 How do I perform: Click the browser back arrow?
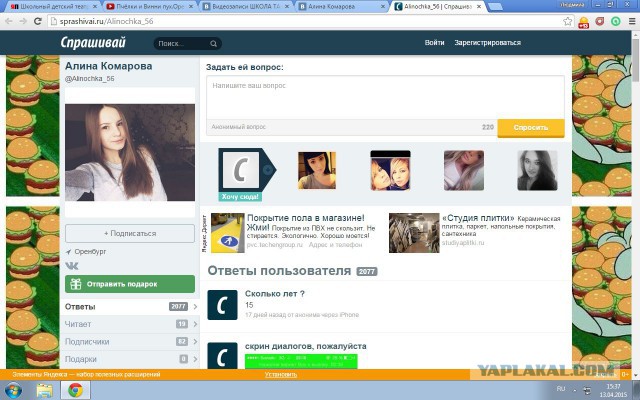(9, 21)
